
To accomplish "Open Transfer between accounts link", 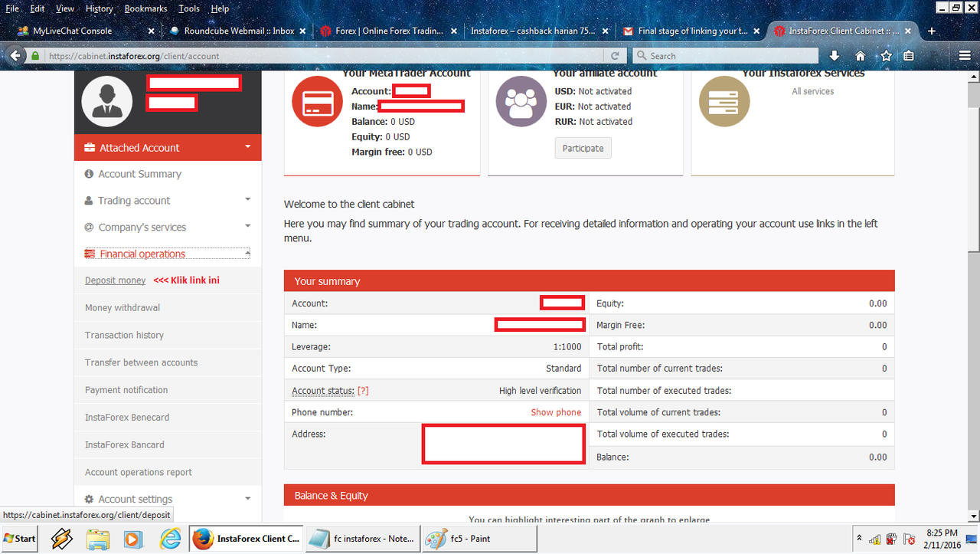I will pos(141,362).
